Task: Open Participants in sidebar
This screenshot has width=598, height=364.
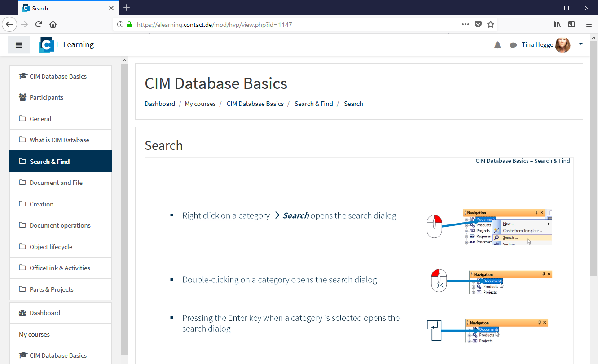Action: tap(61, 97)
